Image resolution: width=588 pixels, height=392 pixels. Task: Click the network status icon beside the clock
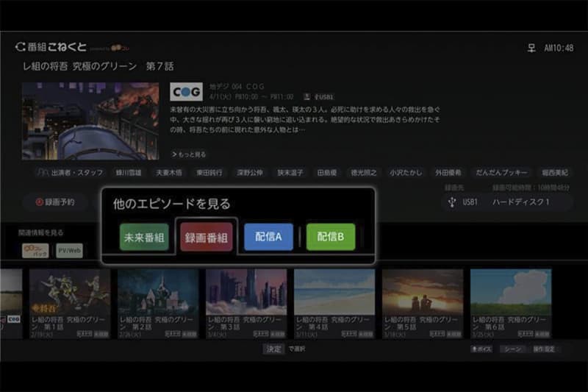531,48
